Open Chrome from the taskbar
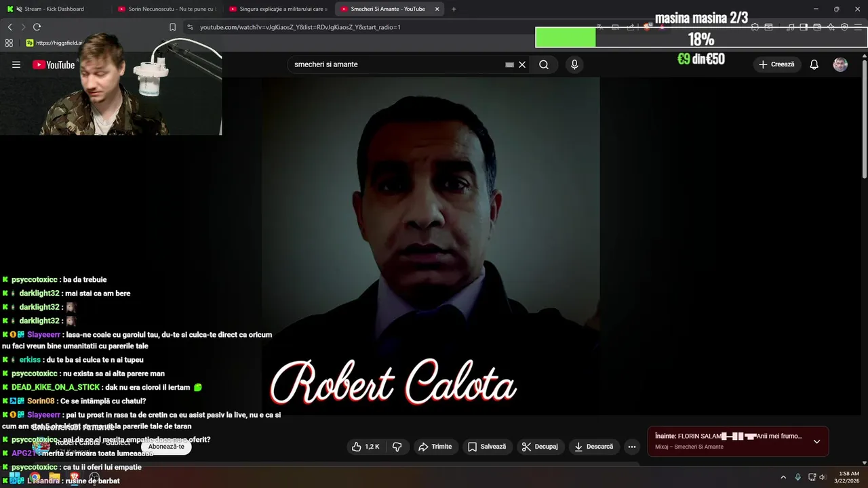 click(35, 477)
